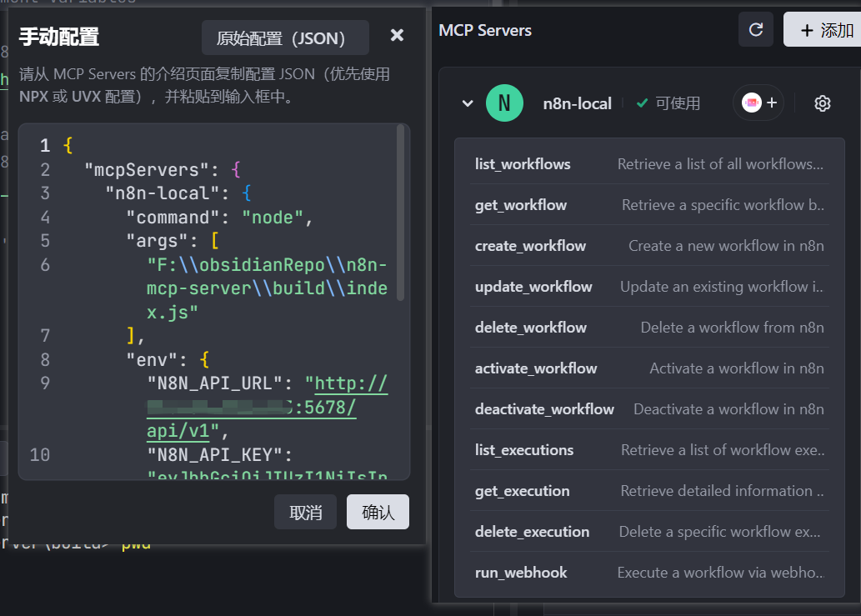
Task: Switch to 原始配置 (JSON) mode
Action: pos(285,38)
